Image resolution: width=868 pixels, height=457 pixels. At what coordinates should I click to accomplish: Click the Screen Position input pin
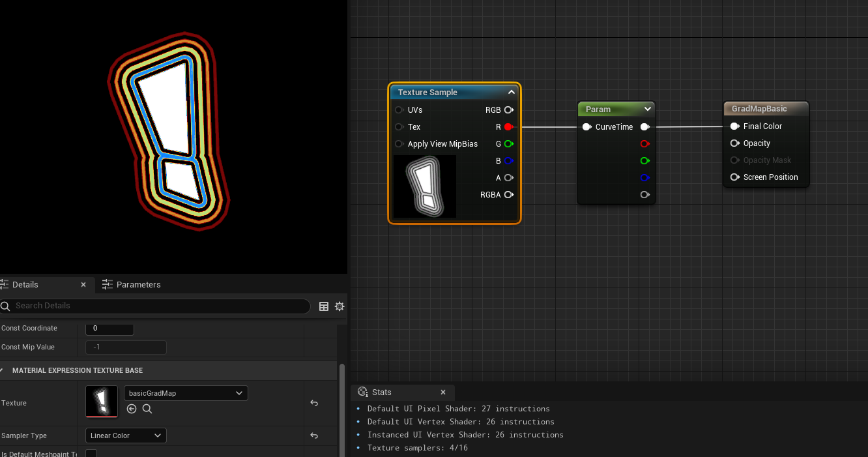[x=734, y=177]
